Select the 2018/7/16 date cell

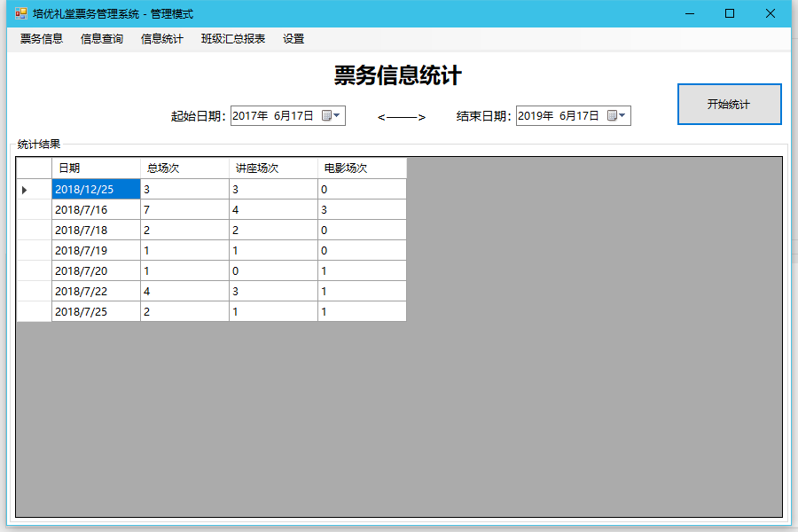point(96,210)
